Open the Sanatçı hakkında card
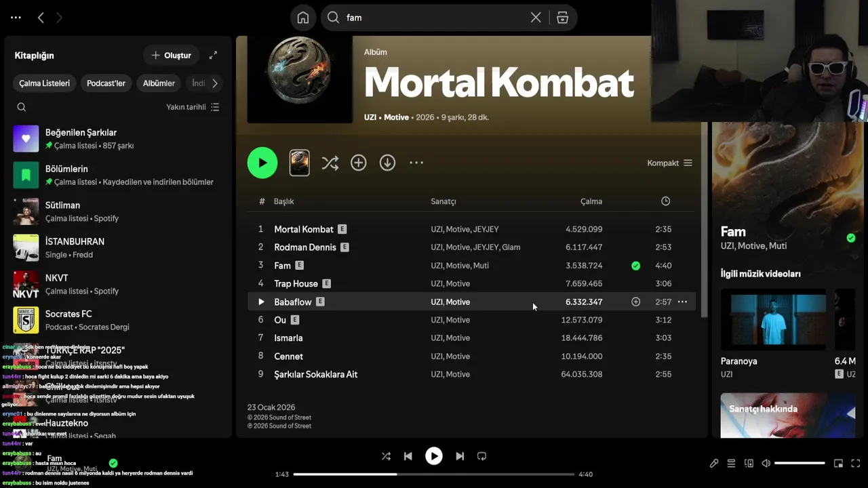The image size is (868, 488). (788, 415)
